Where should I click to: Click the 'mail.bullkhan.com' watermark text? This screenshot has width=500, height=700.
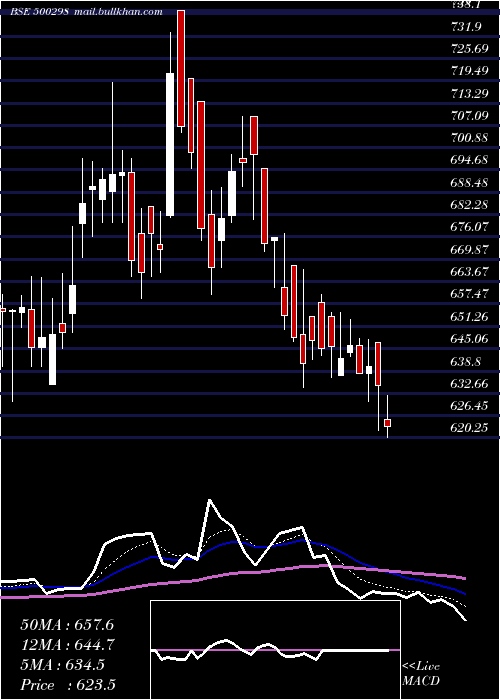[118, 11]
